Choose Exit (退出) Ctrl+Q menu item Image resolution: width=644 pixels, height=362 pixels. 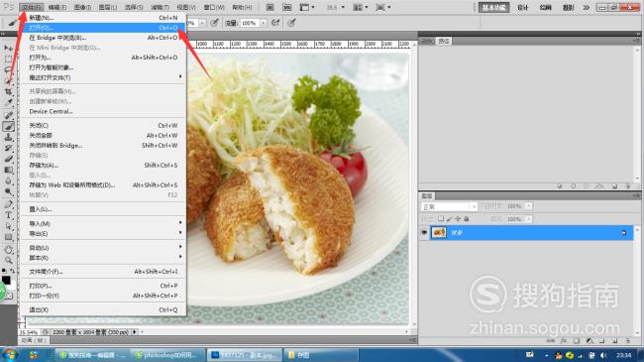point(103,309)
